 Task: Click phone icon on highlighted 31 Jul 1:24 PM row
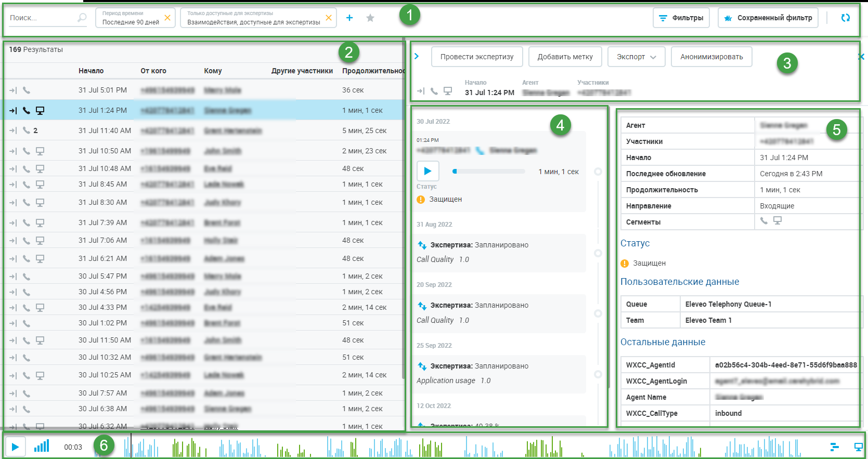click(27, 110)
